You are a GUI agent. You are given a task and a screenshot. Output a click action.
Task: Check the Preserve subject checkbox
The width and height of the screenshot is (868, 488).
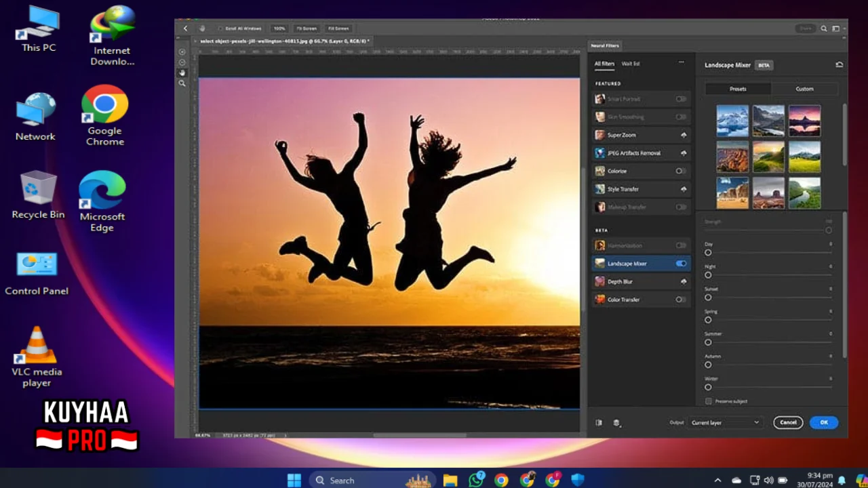coord(709,401)
